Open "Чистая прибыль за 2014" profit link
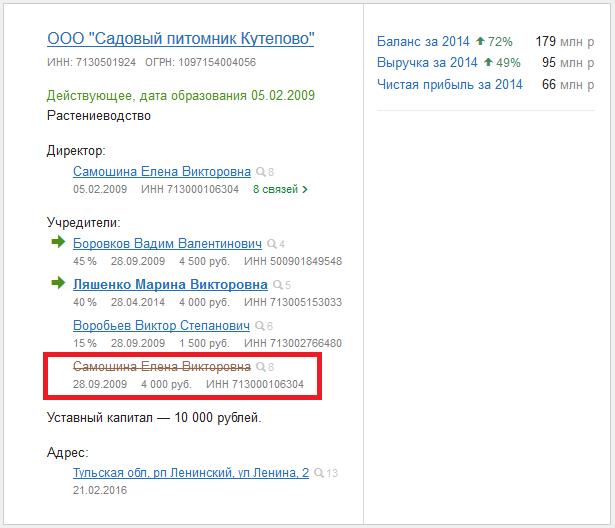This screenshot has height=528, width=615. point(450,85)
